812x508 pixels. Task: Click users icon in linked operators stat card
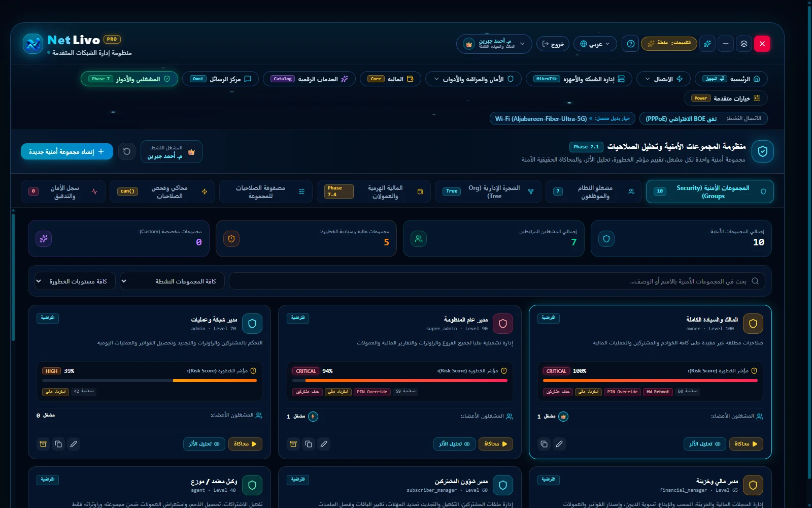click(x=419, y=239)
